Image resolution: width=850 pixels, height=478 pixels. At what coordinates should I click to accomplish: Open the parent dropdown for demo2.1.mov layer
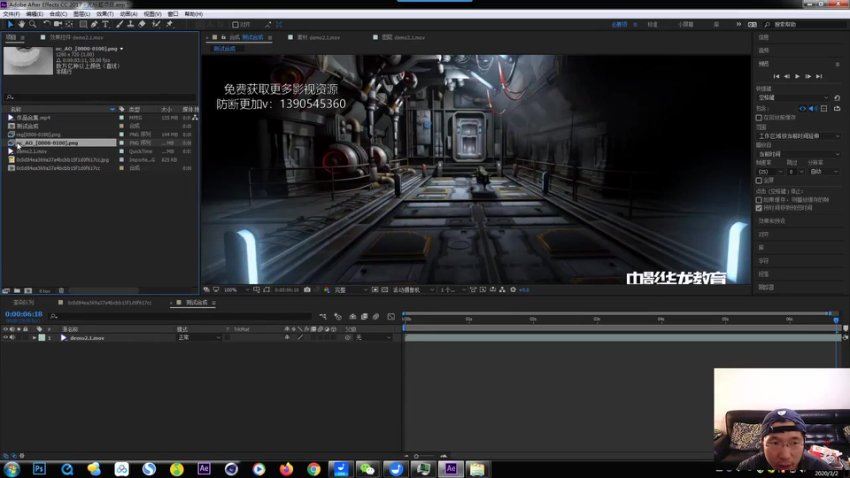pyautogui.click(x=373, y=338)
